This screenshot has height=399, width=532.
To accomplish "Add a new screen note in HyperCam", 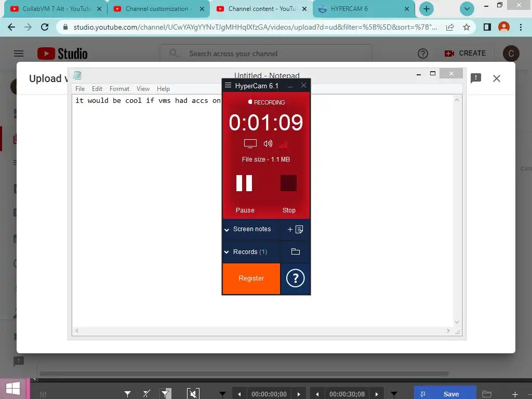I will click(295, 229).
